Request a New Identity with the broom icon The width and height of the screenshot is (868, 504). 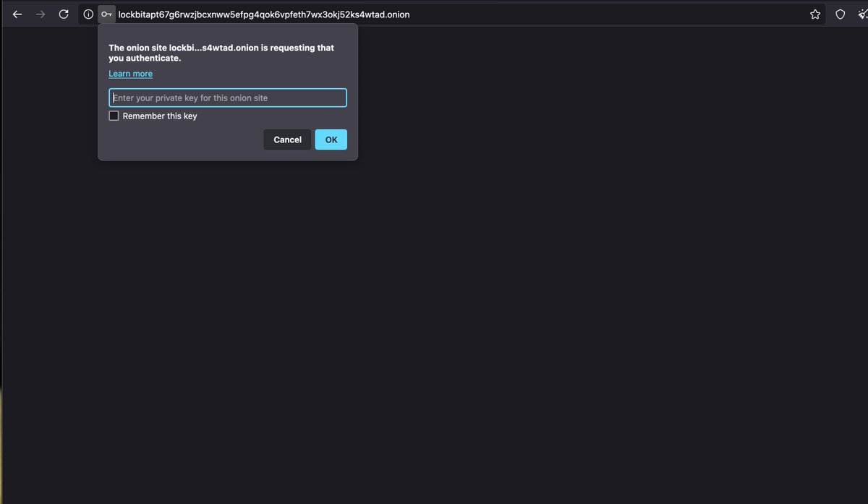[863, 14]
